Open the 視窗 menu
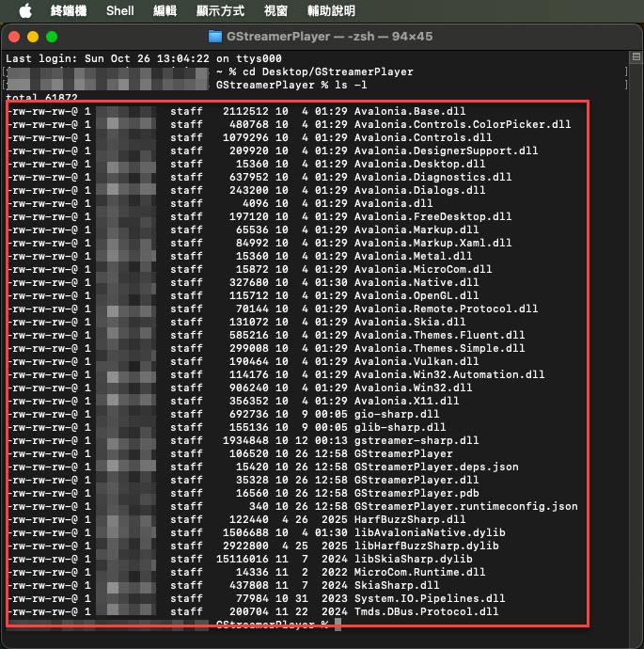Screen dimensions: 644x649 tap(276, 11)
